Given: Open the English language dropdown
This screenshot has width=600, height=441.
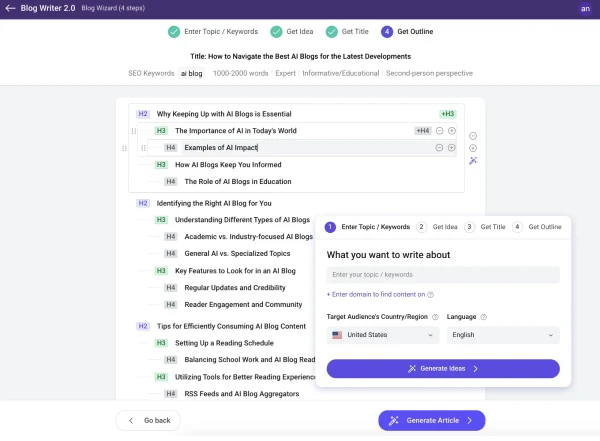Looking at the screenshot, I should coord(502,335).
